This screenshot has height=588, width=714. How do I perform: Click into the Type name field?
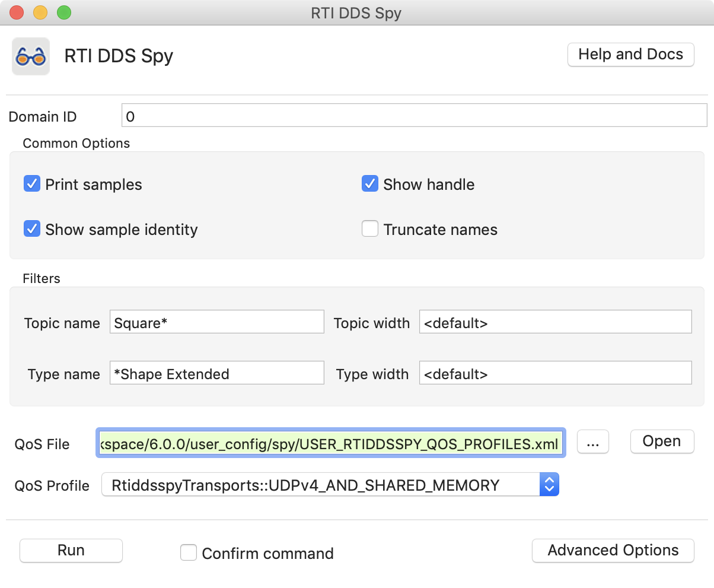[x=217, y=373]
